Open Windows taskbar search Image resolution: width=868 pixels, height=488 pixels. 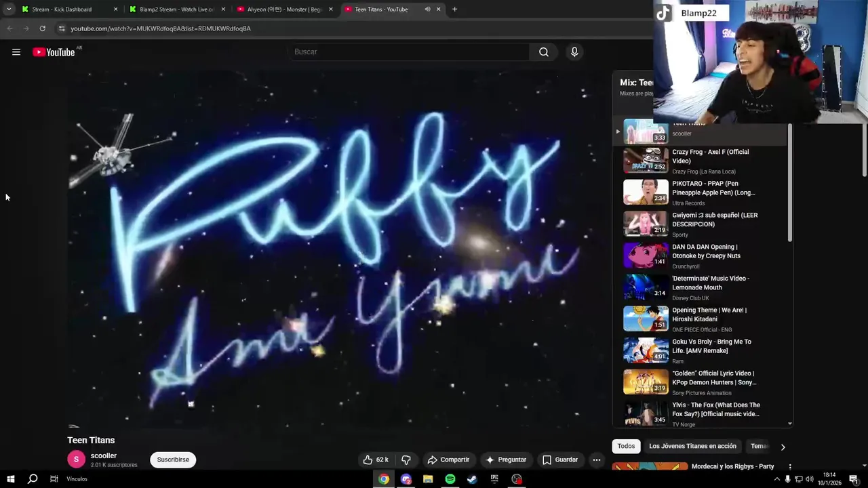[32, 479]
